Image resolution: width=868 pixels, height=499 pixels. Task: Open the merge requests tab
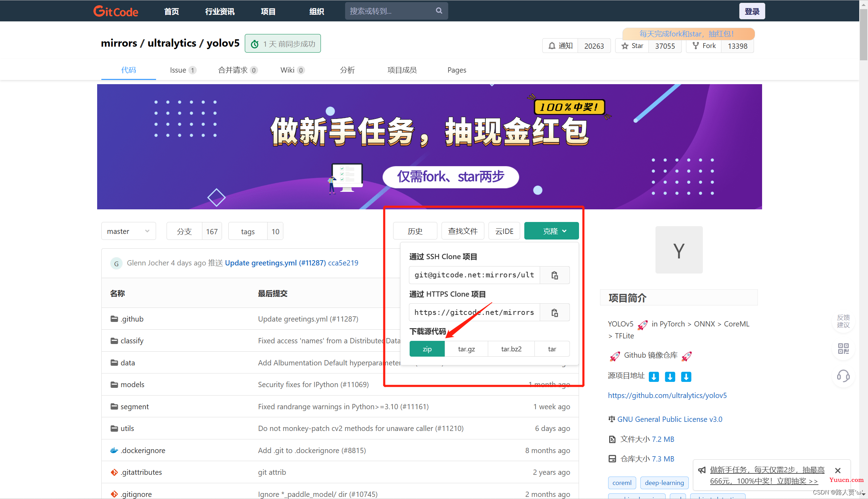(238, 70)
